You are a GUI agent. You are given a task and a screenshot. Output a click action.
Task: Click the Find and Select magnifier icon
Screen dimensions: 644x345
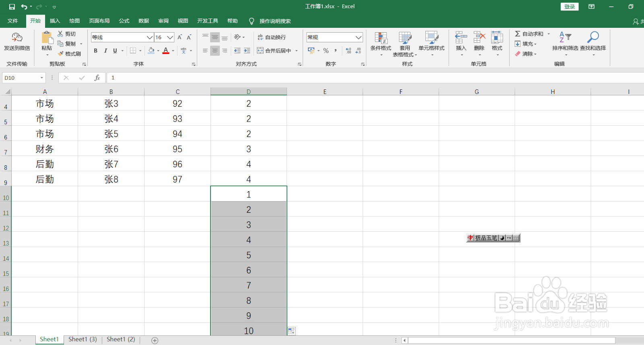[593, 37]
